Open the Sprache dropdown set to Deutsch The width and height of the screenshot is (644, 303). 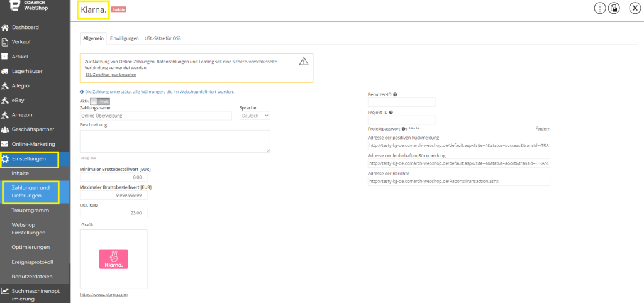(255, 116)
